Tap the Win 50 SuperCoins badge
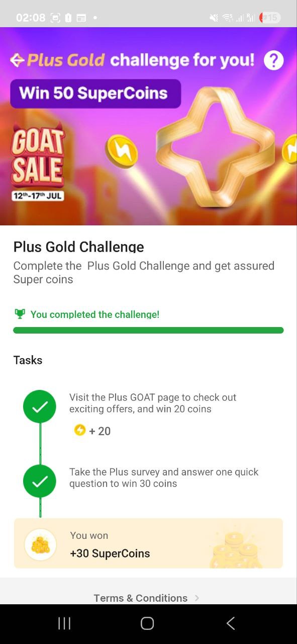Image resolution: width=297 pixels, height=644 pixels. point(95,94)
